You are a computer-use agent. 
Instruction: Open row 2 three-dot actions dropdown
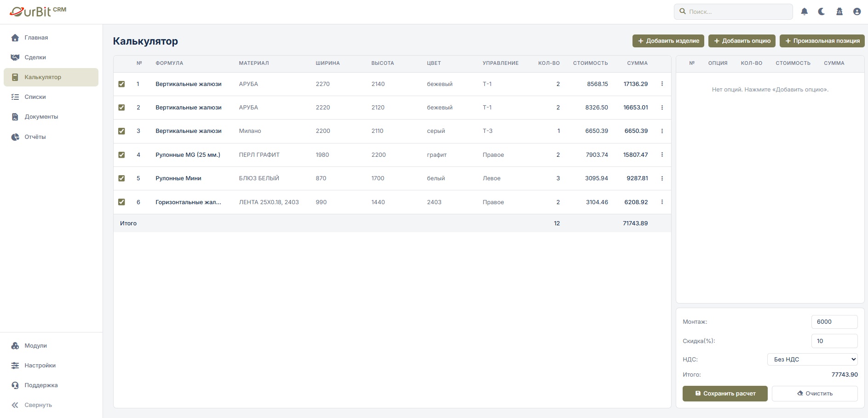tap(662, 108)
